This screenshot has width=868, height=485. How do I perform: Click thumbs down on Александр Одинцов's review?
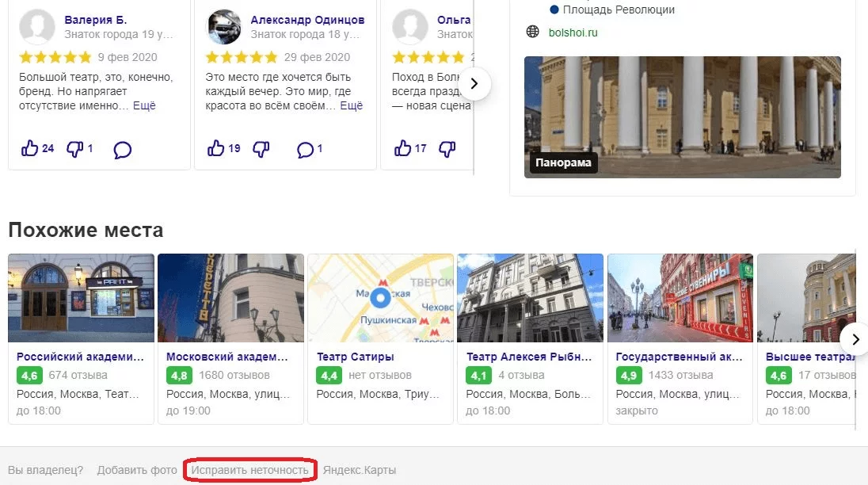click(261, 149)
